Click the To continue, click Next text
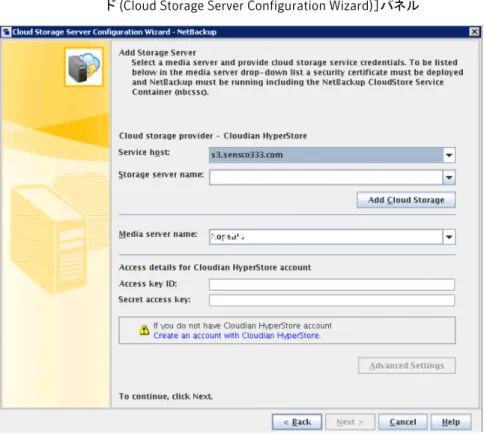 tap(166, 396)
